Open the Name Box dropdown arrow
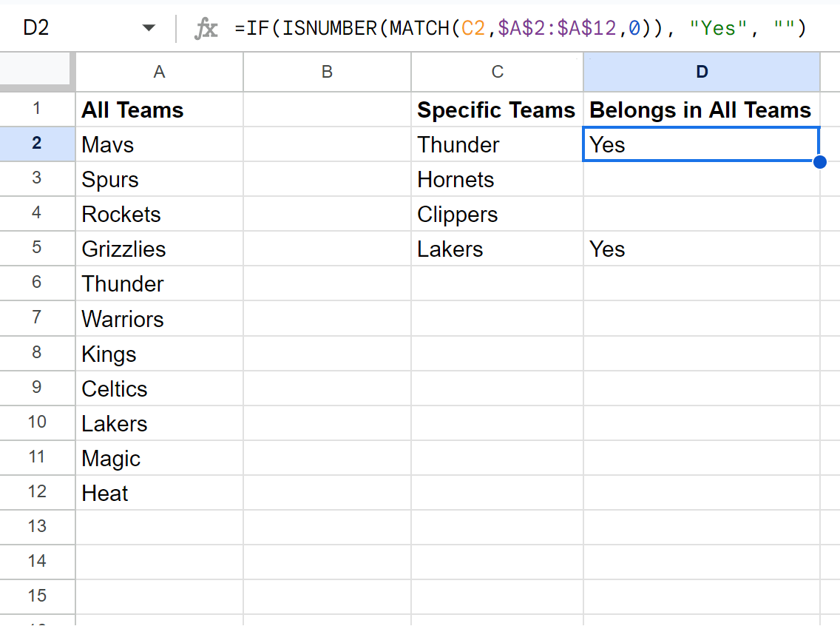The height and width of the screenshot is (626, 840). click(x=149, y=29)
